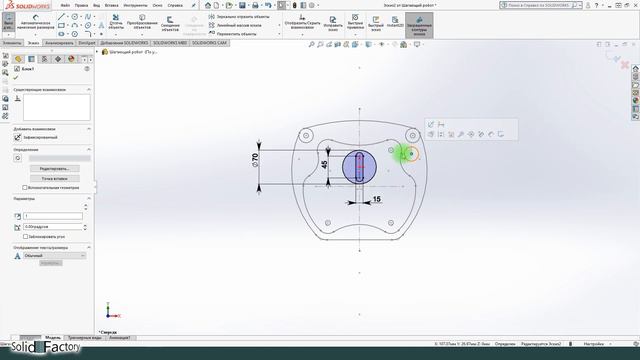Click the Home icon in the title toolbar
This screenshot has height=360, width=640.
pos(208,5)
